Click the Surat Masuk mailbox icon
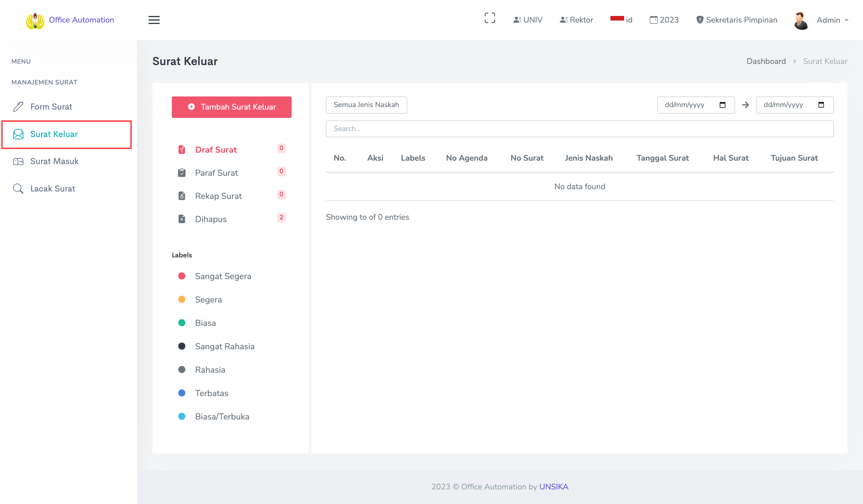Viewport: 863px width, 504px height. 18,161
